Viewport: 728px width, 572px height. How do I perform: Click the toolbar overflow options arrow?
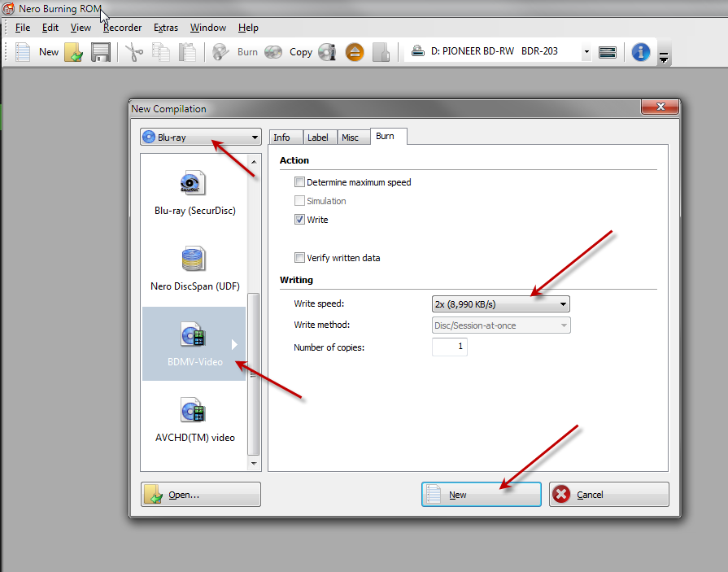(x=664, y=58)
